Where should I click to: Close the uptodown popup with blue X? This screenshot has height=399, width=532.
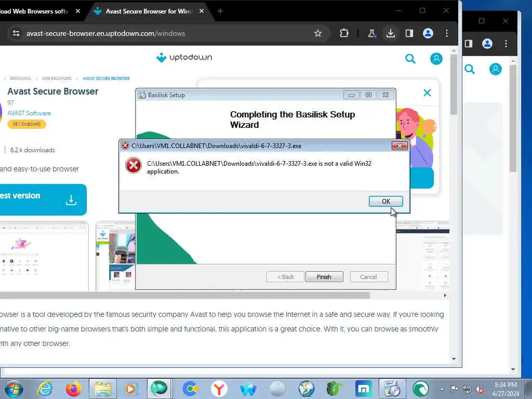coord(427,92)
